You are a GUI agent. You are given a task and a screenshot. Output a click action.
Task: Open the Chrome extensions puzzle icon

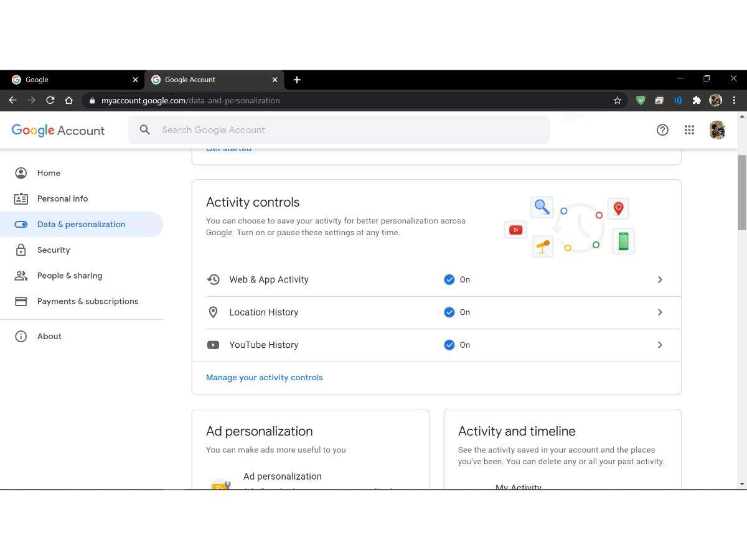point(697,100)
